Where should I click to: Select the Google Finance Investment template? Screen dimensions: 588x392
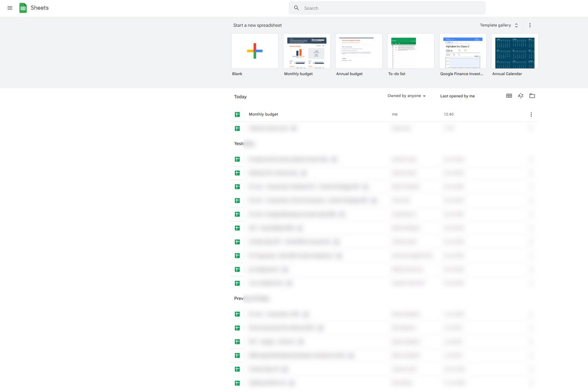coord(463,51)
